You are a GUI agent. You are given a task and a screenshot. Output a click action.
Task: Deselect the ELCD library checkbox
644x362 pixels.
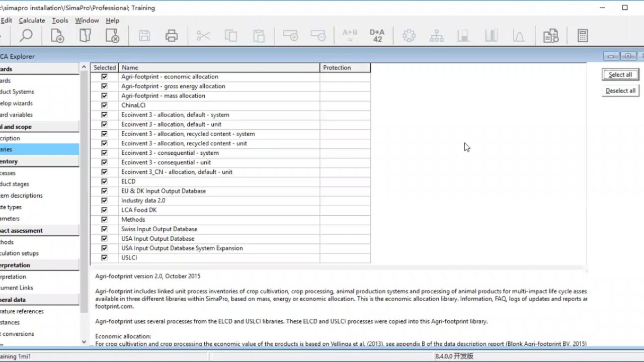tap(104, 182)
